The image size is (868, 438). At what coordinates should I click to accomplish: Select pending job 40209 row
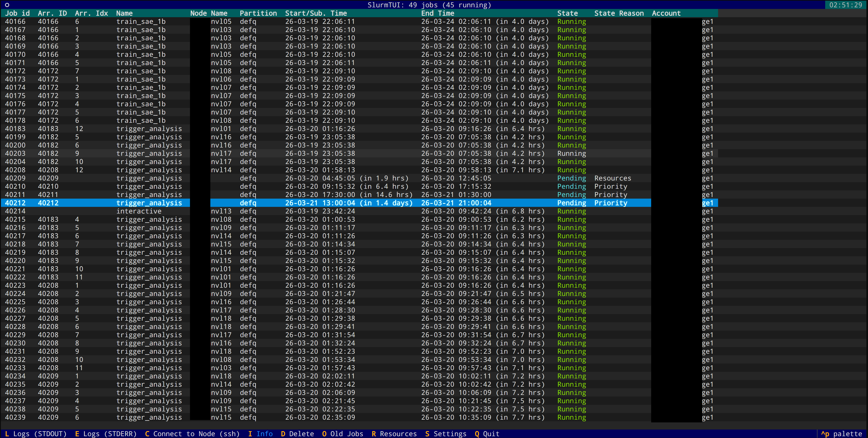click(x=149, y=178)
